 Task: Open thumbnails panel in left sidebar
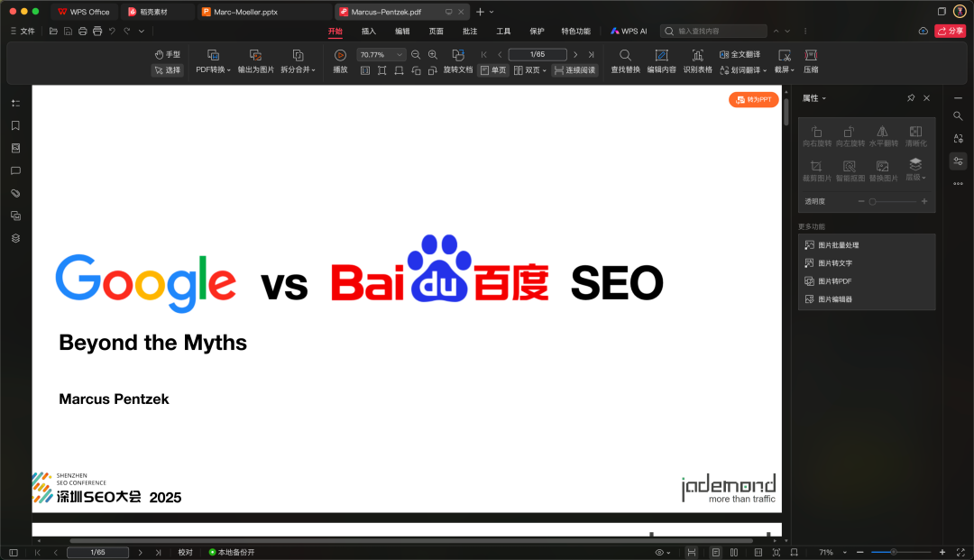click(15, 149)
